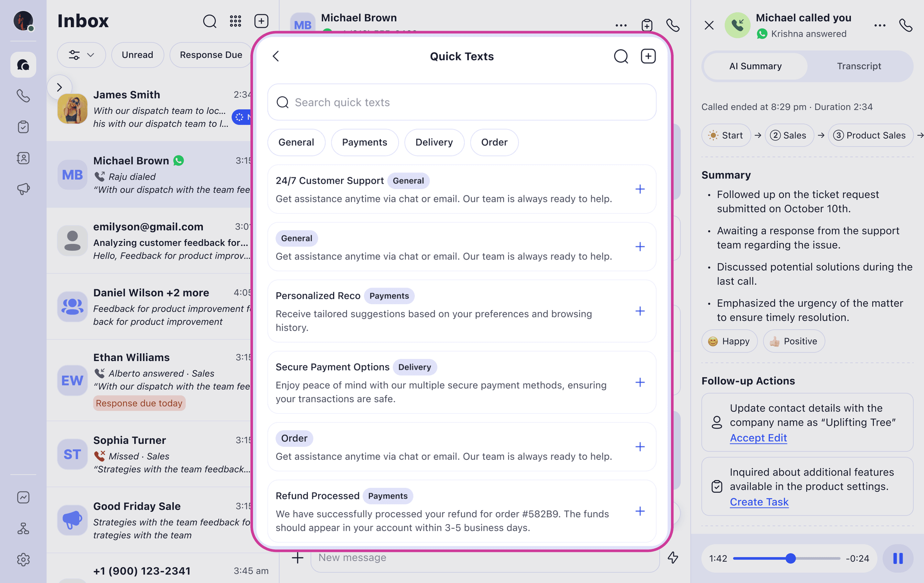Viewport: 924px width, 583px height.
Task: Toggle the Unread filter chip
Action: [137, 55]
